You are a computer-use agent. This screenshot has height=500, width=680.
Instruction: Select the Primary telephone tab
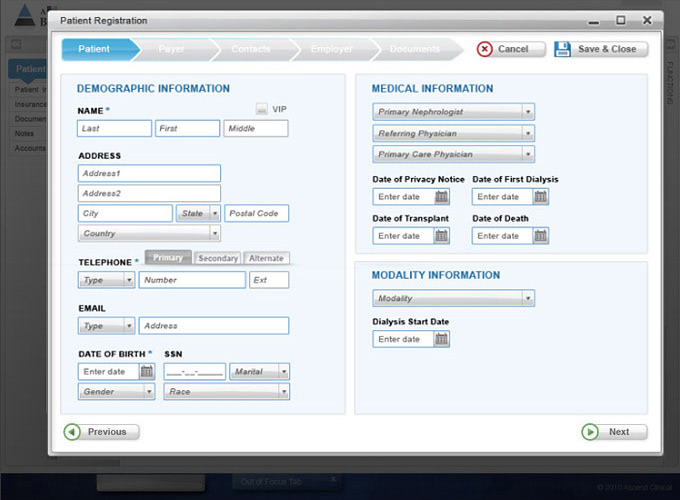coord(168,258)
